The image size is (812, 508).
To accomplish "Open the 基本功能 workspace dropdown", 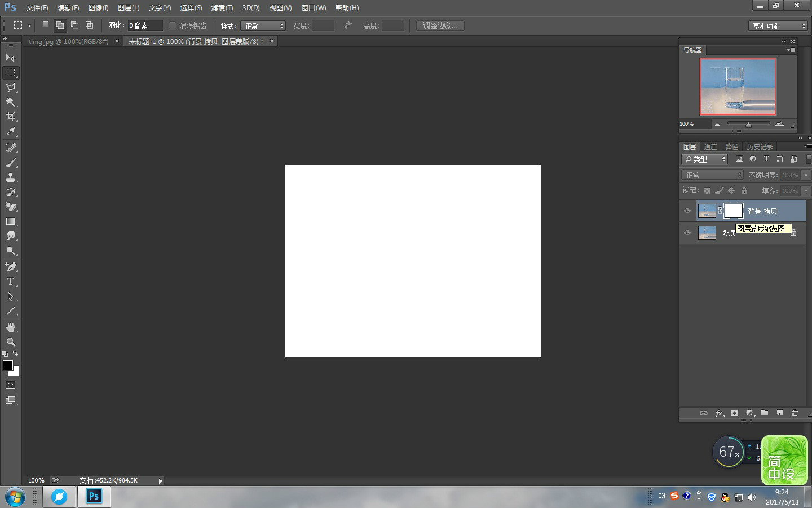I will [778, 26].
